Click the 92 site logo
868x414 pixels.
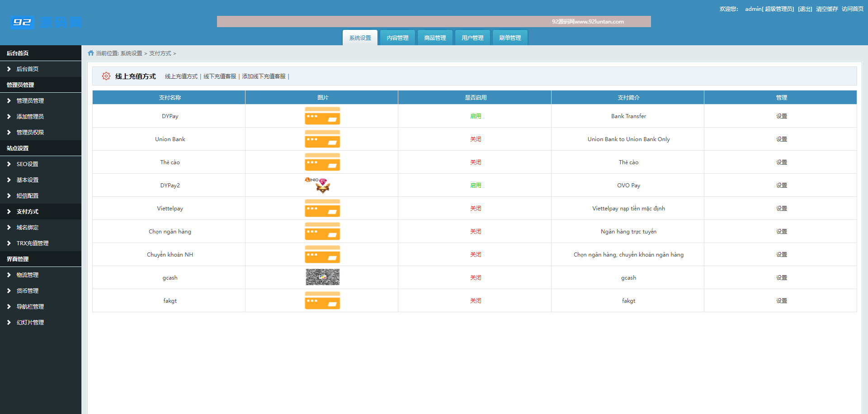pos(46,22)
